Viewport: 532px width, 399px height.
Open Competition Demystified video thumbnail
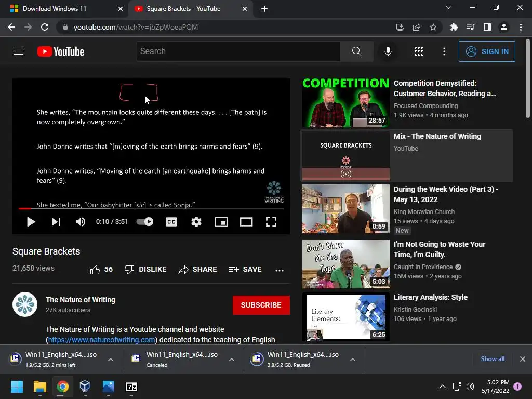point(345,103)
